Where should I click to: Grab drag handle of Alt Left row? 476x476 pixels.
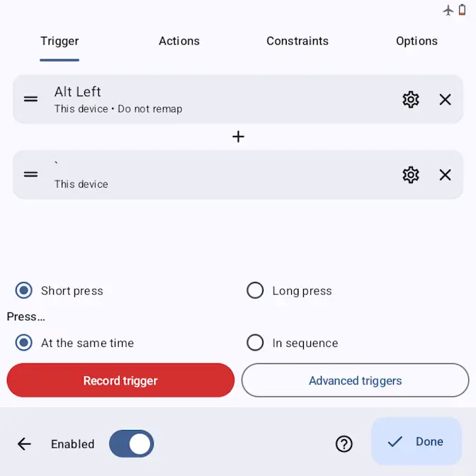click(x=30, y=99)
